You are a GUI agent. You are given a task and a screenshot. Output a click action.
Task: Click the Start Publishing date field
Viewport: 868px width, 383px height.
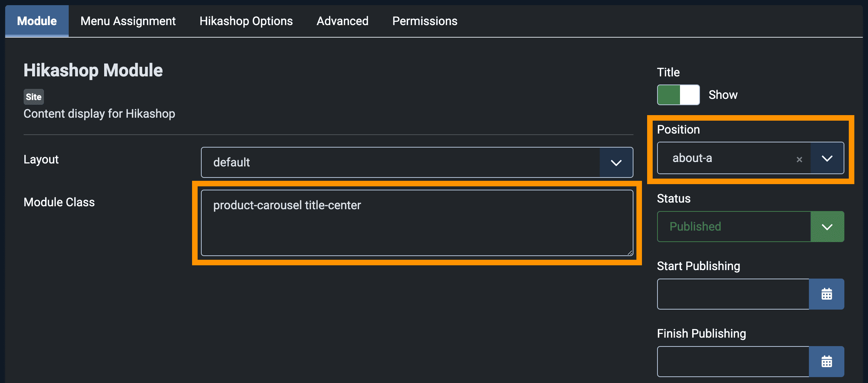point(733,294)
